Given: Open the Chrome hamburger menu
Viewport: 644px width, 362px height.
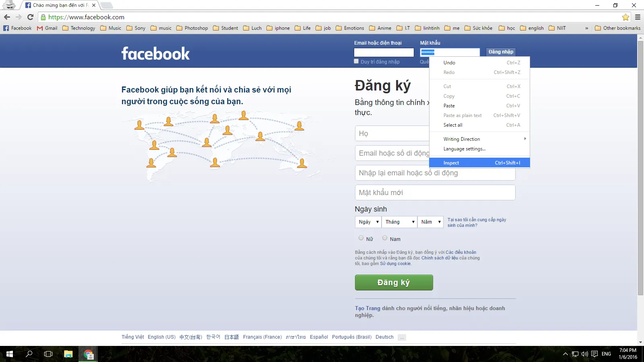Looking at the screenshot, I should point(638,17).
